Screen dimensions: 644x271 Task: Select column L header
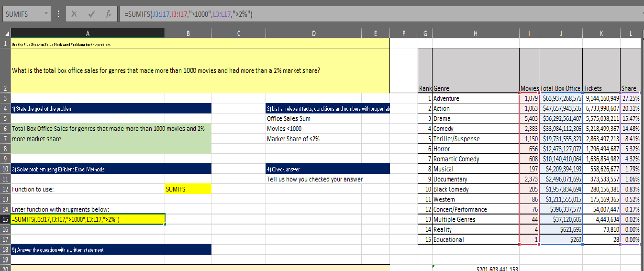click(x=630, y=34)
